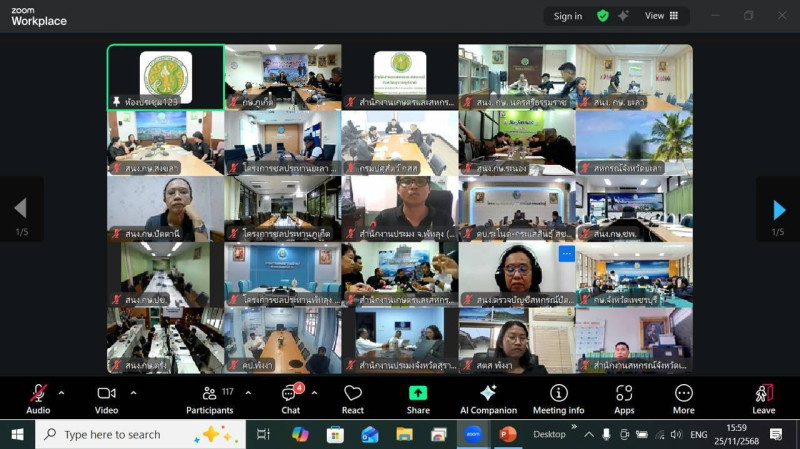Open the View layout menu
The width and height of the screenshot is (800, 449).
point(661,16)
